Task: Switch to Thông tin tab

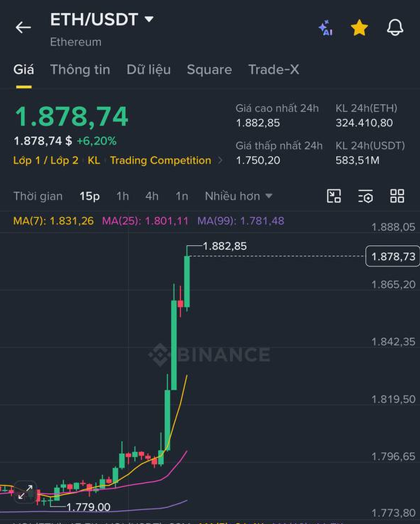Action: [x=80, y=69]
